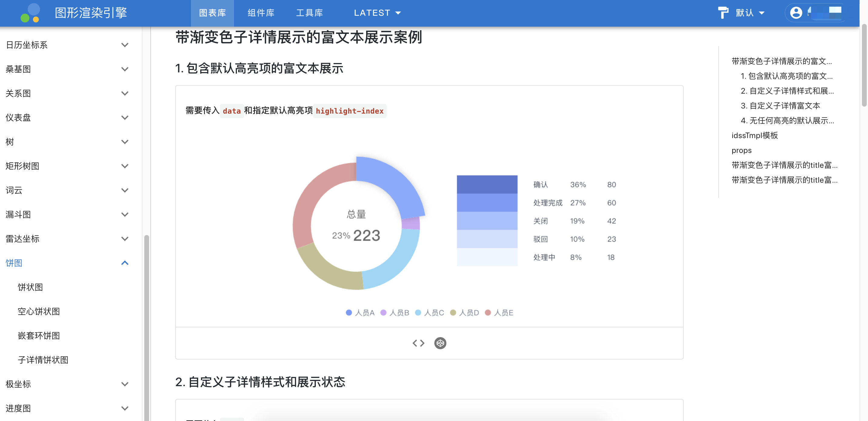This screenshot has height=421, width=868.
Task: Toggle 人员D legend item
Action: pyautogui.click(x=464, y=313)
